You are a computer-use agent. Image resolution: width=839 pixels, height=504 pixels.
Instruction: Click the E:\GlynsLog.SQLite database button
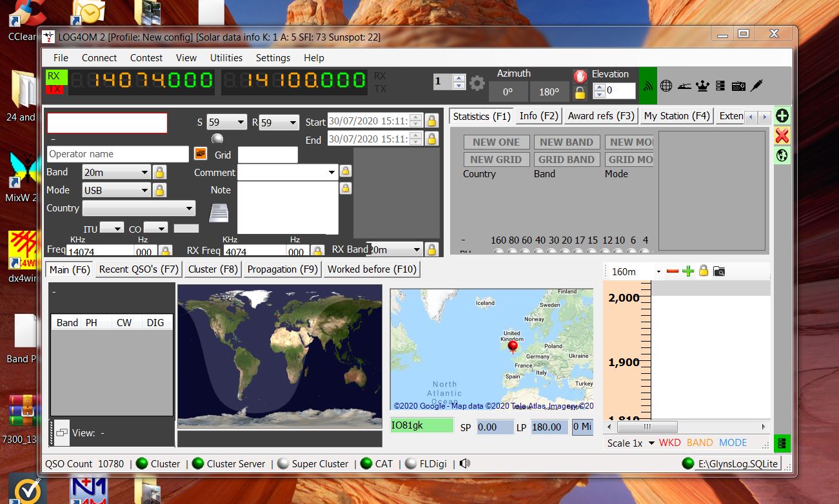(738, 463)
